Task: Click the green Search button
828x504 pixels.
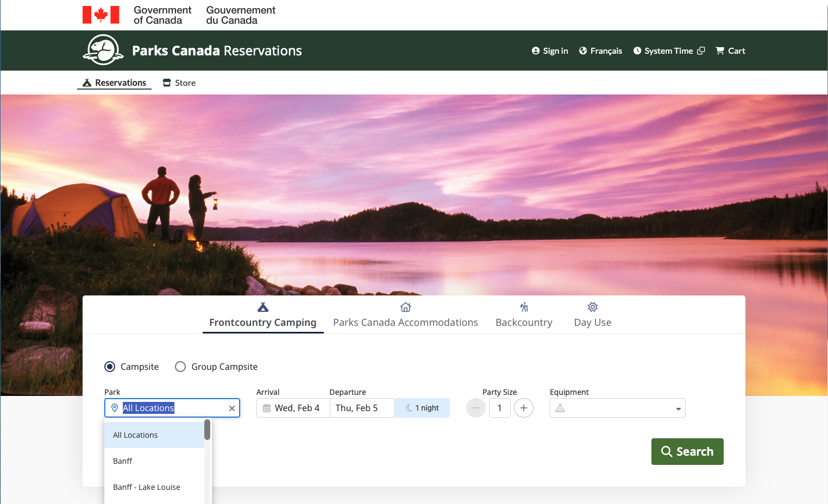Action: pyautogui.click(x=687, y=451)
